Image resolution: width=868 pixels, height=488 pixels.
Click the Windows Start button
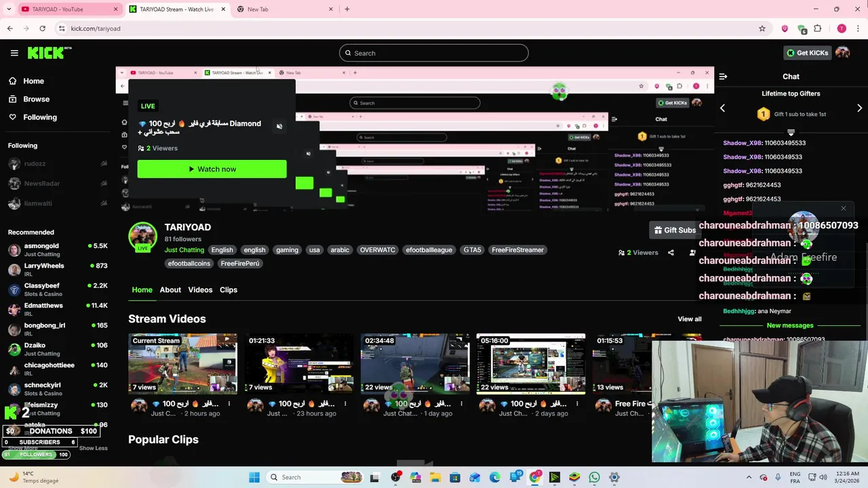pyautogui.click(x=254, y=477)
